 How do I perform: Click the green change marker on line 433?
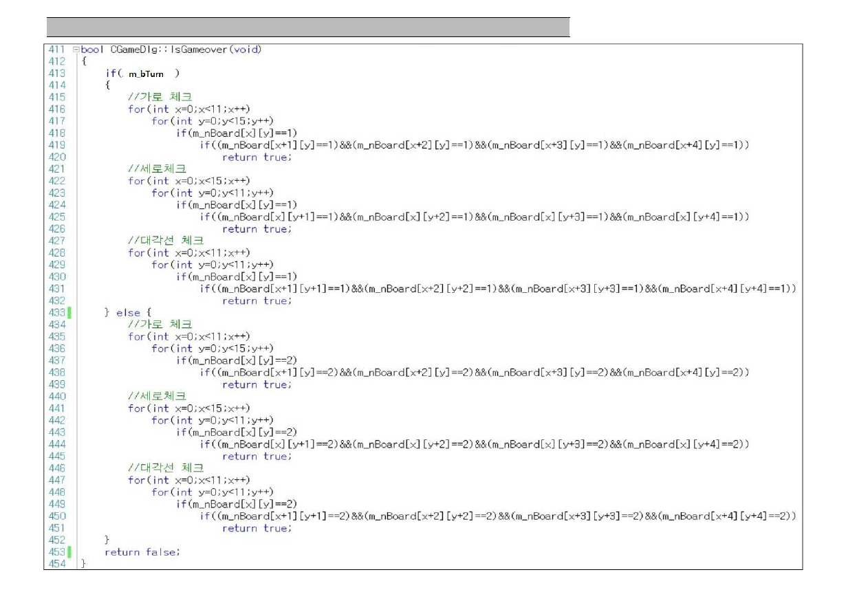point(69,313)
